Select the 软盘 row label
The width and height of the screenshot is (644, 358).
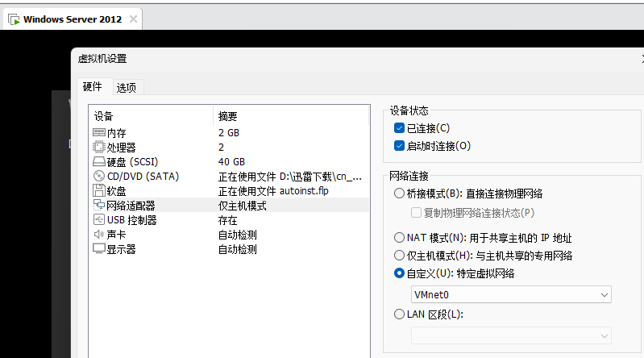tap(117, 191)
